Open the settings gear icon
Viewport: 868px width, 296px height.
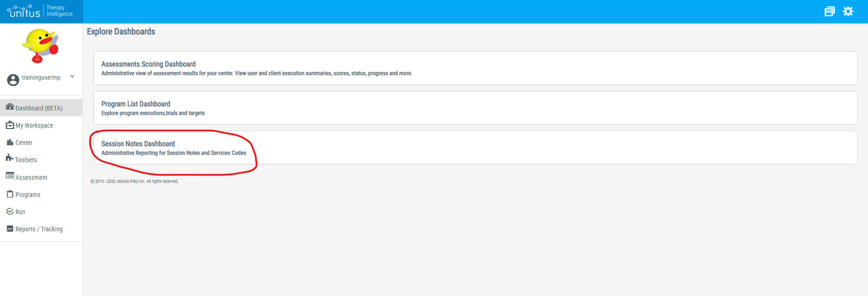[x=848, y=11]
